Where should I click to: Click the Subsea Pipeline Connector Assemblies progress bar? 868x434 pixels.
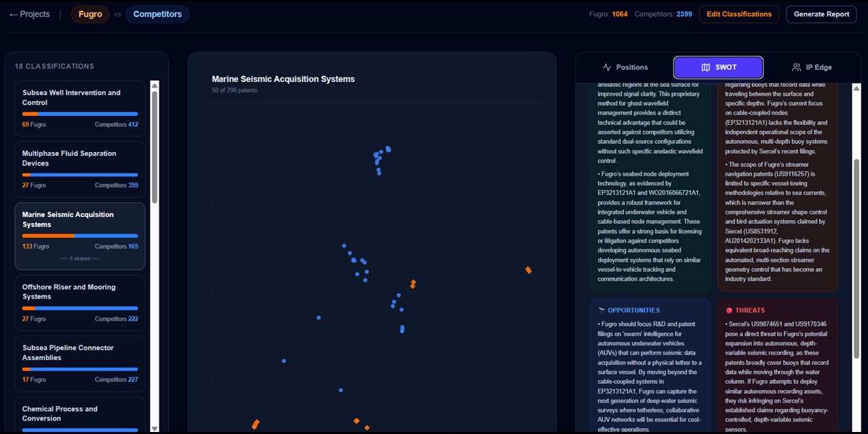click(x=79, y=368)
